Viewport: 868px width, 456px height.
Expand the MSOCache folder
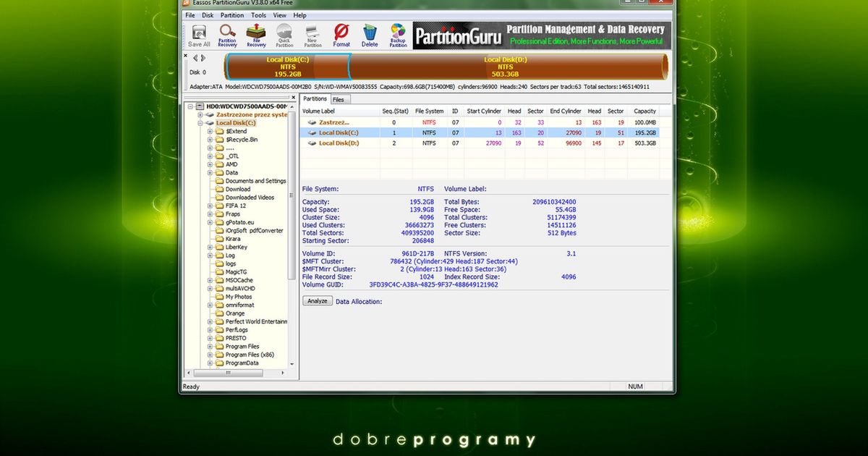pyautogui.click(x=210, y=280)
